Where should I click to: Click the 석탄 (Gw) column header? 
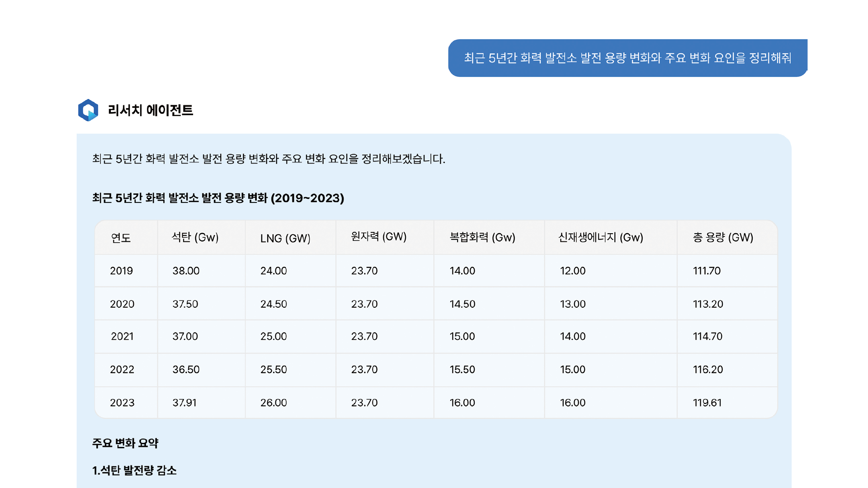[195, 237]
